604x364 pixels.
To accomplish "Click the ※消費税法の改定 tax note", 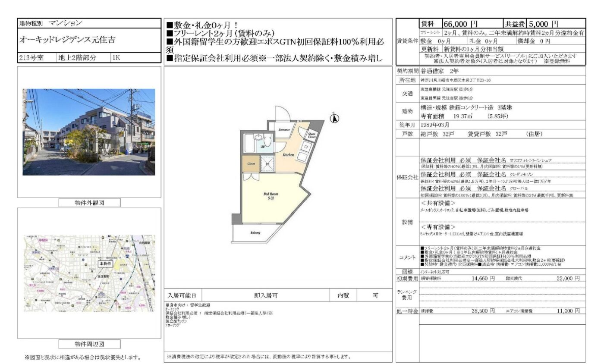I will coord(258,357).
